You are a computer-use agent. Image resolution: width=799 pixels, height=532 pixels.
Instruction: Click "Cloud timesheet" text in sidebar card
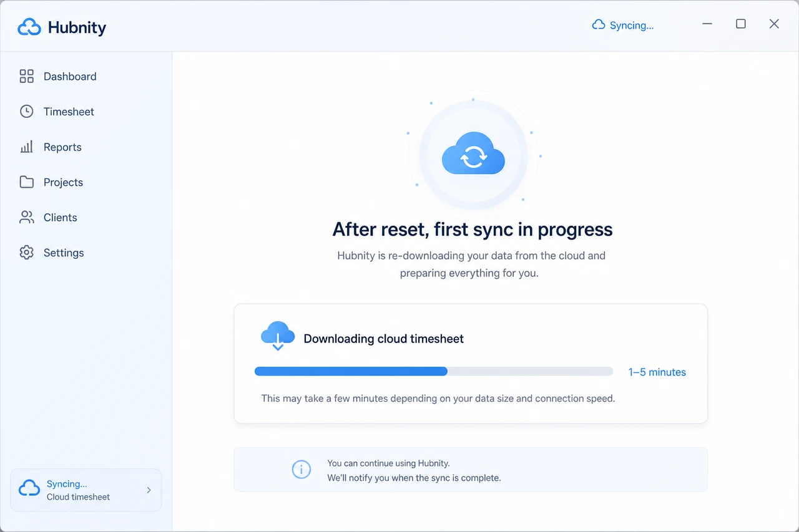(78, 497)
